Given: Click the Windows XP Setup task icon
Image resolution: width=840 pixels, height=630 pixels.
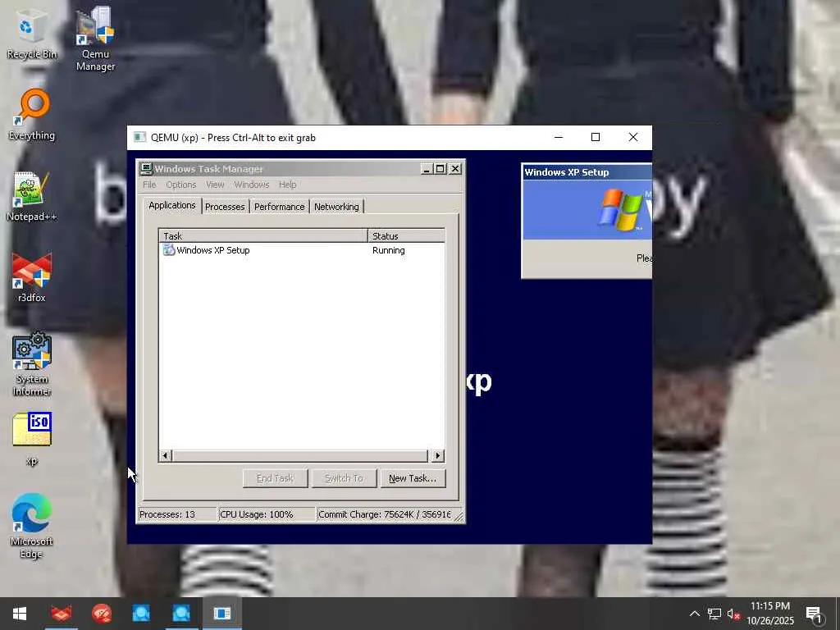Looking at the screenshot, I should (169, 250).
